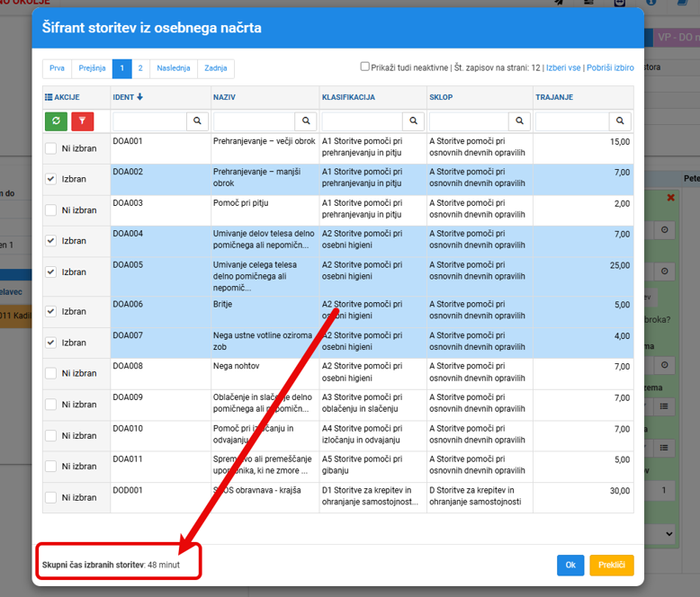Sort by SKLOP column header
700x597 pixels.
tap(441, 97)
